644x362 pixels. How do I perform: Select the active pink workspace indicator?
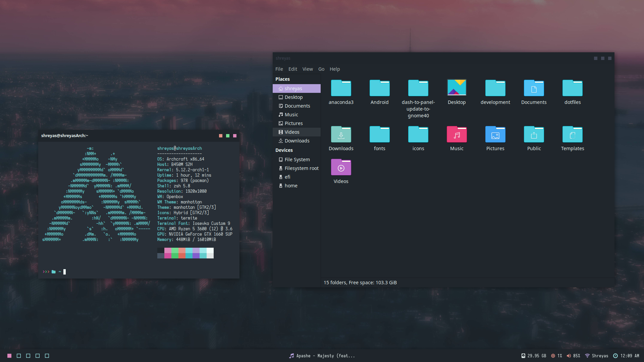[x=9, y=356]
